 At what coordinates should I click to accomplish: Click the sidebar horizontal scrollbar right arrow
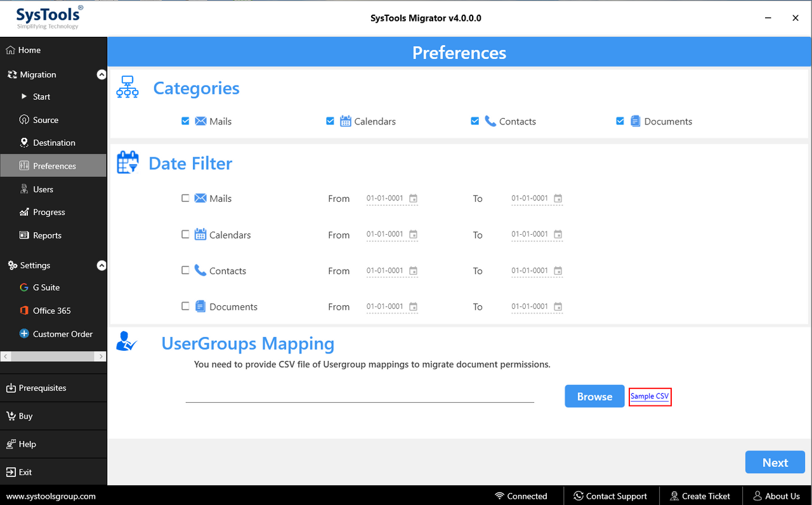click(x=101, y=357)
